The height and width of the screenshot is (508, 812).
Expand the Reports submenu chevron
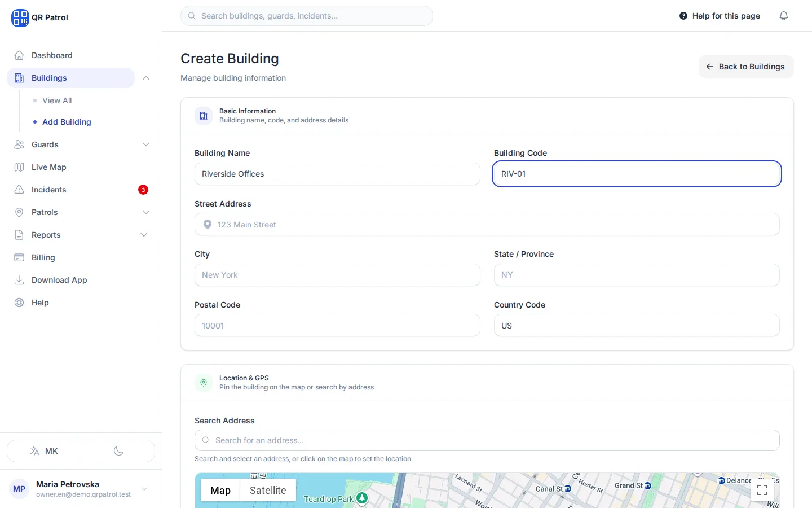coord(144,235)
